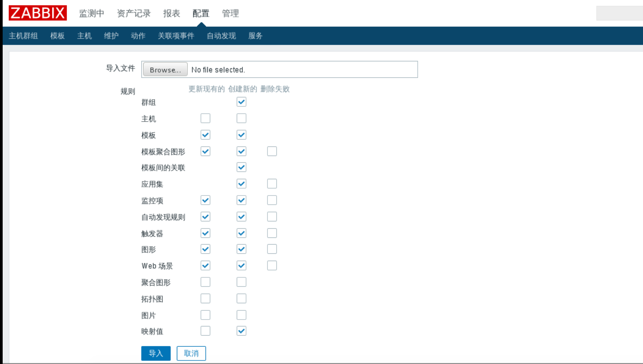Uncheck 映射值 create new checkbox
This screenshot has width=643, height=364.
click(x=241, y=331)
